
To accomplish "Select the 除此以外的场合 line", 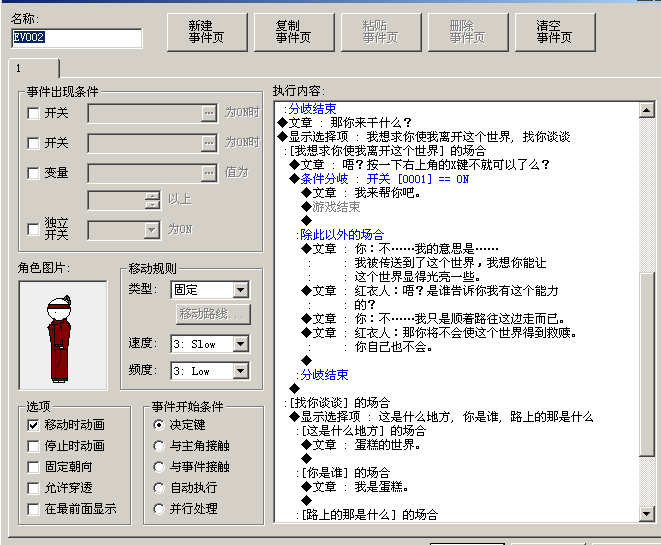I will (340, 235).
